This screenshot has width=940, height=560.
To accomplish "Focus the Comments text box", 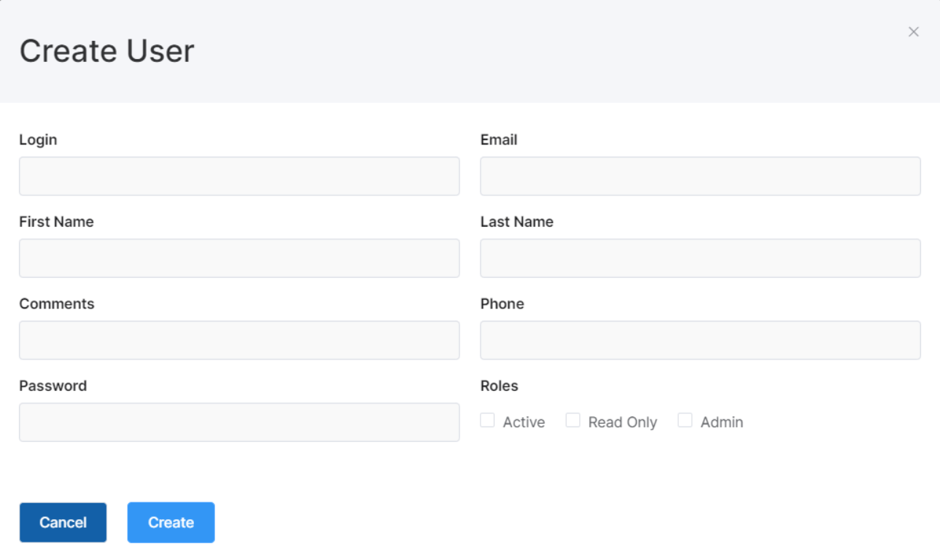I will 239,340.
